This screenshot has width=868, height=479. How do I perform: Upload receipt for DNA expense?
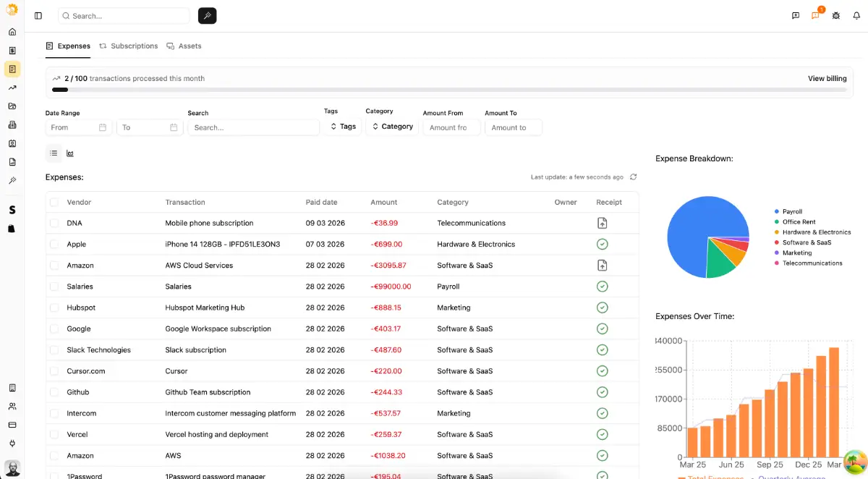click(602, 223)
